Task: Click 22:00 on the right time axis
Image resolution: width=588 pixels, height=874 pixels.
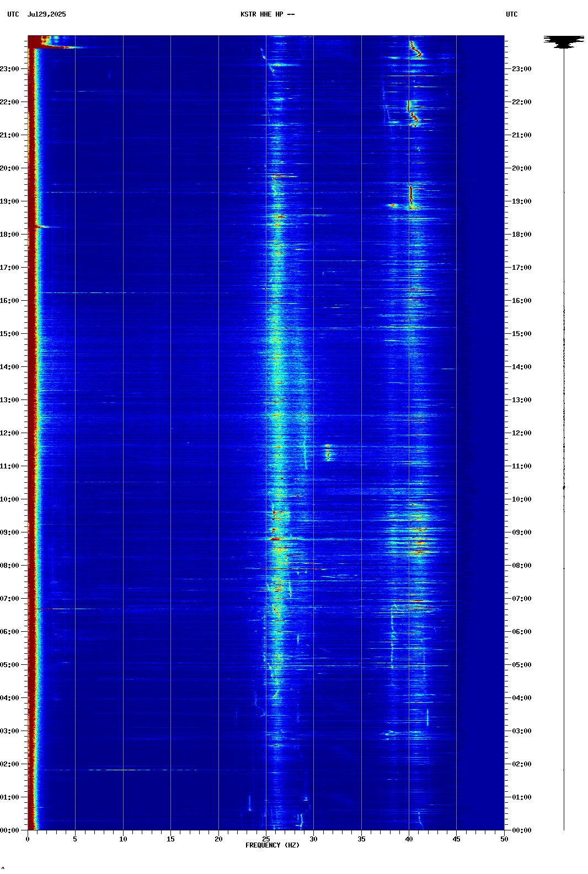Action: 522,102
